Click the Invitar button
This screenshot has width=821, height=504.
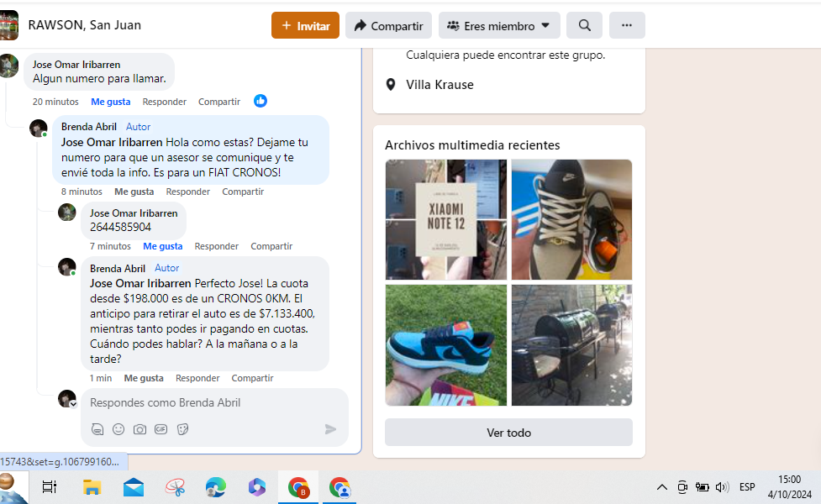305,25
